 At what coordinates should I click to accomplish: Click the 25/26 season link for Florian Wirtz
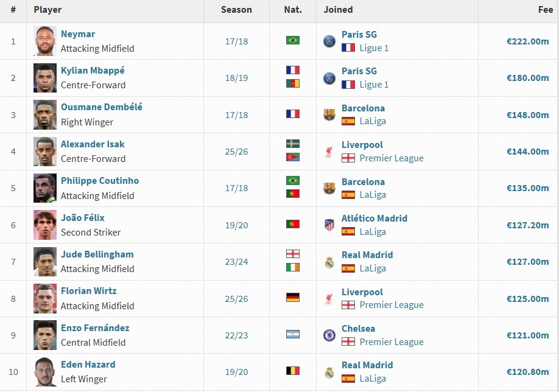click(236, 299)
